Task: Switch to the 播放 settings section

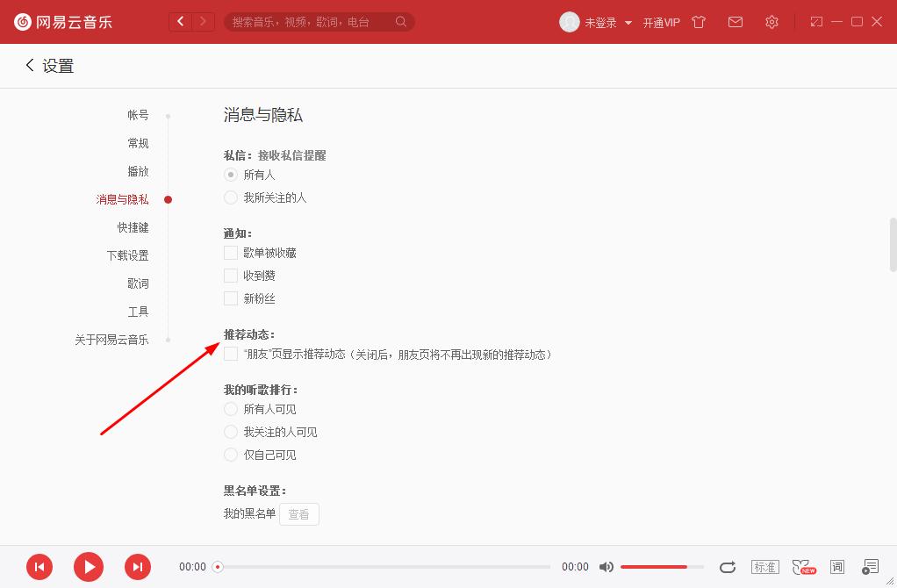Action: pyautogui.click(x=139, y=171)
